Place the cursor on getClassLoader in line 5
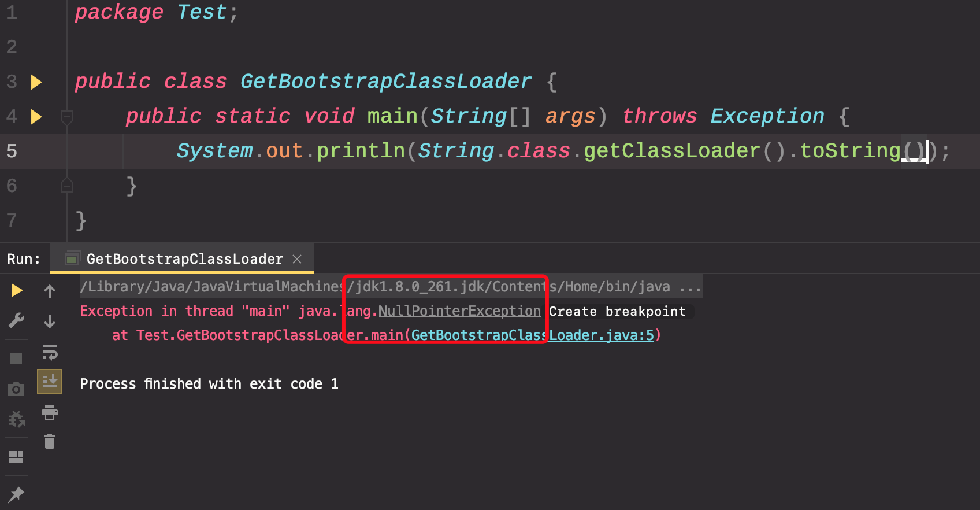Image resolution: width=980 pixels, height=510 pixels. point(671,151)
